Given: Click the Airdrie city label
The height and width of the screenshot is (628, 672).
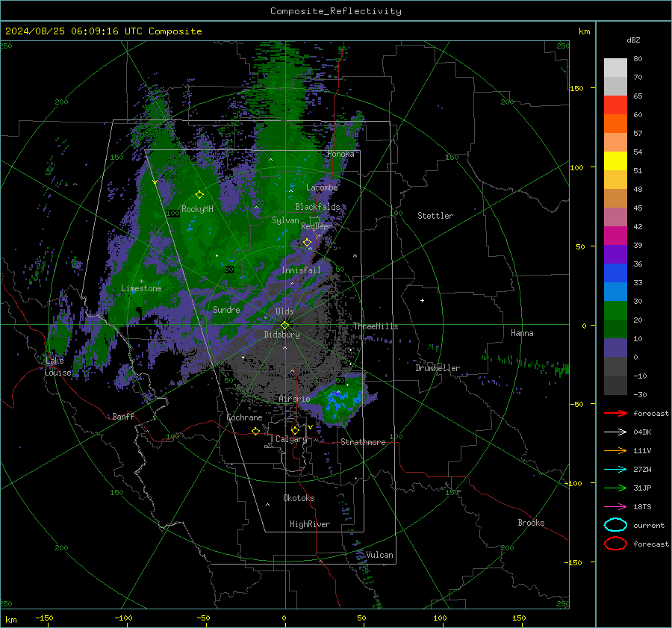Looking at the screenshot, I should click(294, 399).
